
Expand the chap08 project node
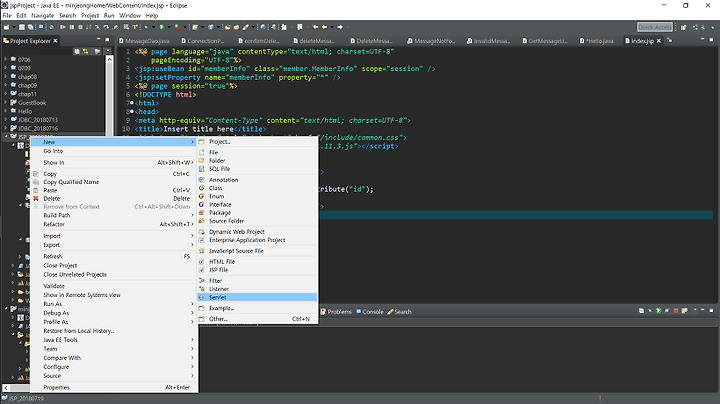[6, 77]
